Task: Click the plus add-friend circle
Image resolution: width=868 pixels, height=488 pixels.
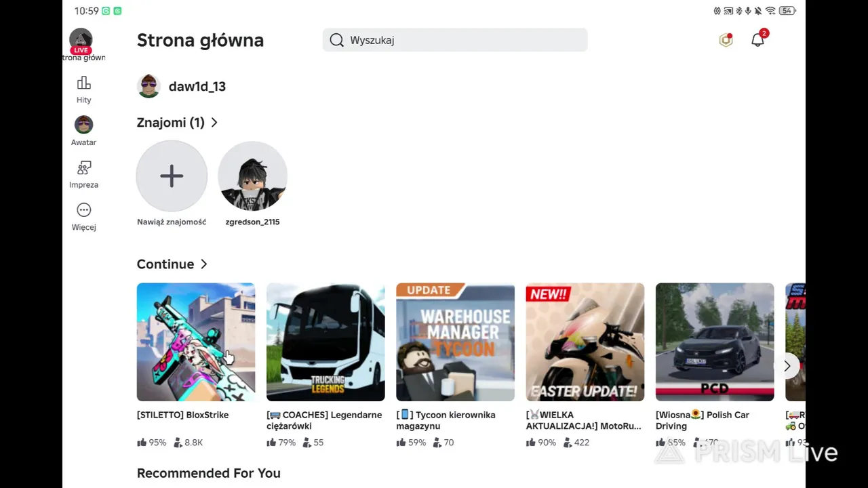Action: [172, 176]
